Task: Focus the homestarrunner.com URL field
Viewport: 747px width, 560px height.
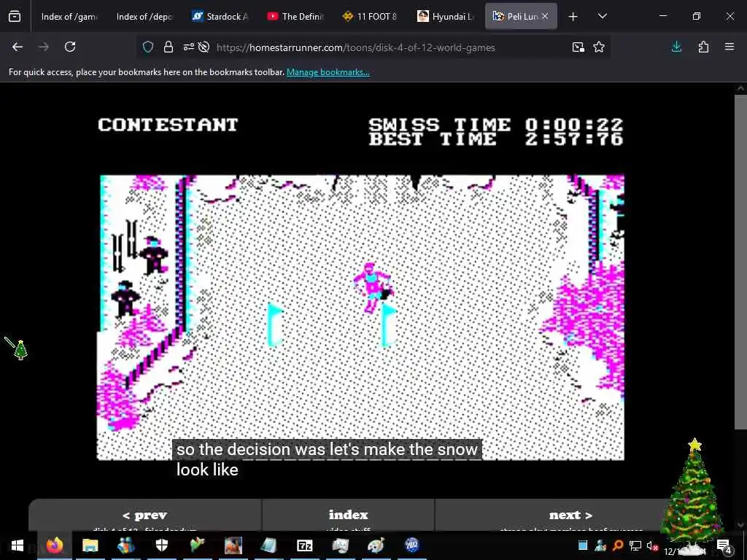Action: [355, 47]
